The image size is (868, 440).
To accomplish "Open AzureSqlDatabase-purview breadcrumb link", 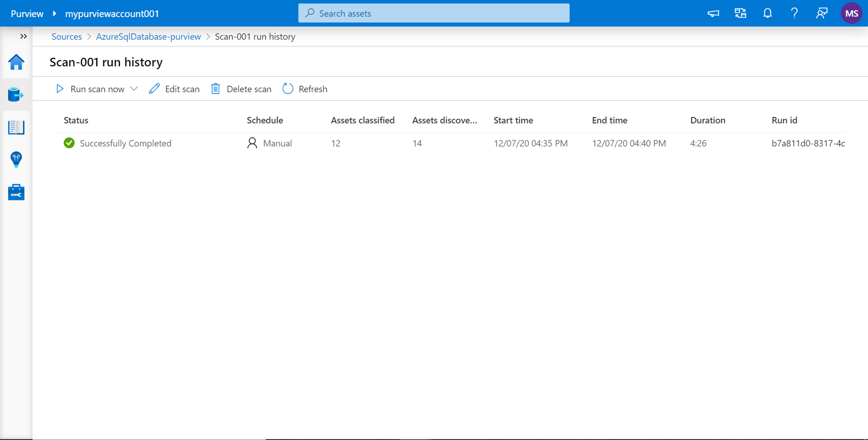I will point(148,36).
